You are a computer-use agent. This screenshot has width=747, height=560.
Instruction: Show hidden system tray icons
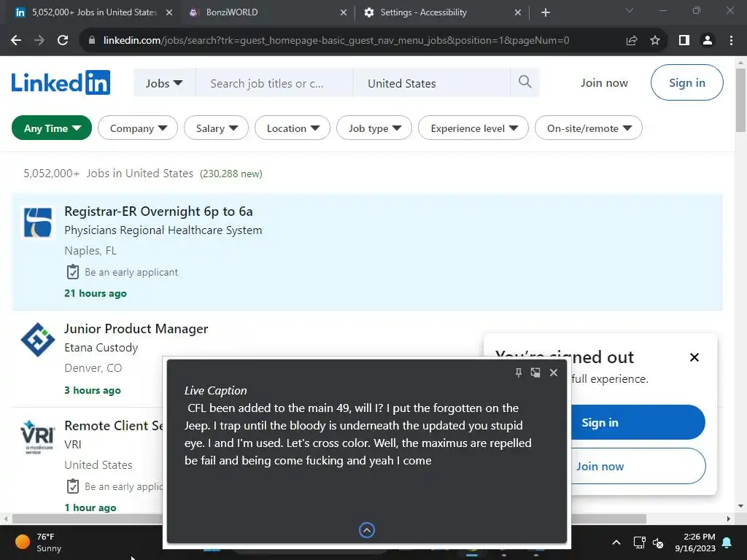click(616, 542)
